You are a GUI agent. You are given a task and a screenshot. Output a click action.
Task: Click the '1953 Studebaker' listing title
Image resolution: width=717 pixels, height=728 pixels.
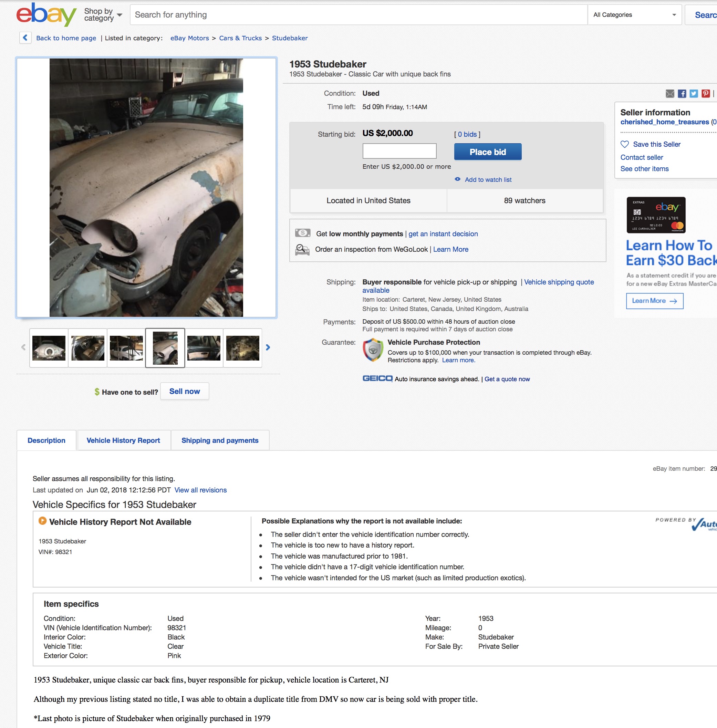pos(328,64)
